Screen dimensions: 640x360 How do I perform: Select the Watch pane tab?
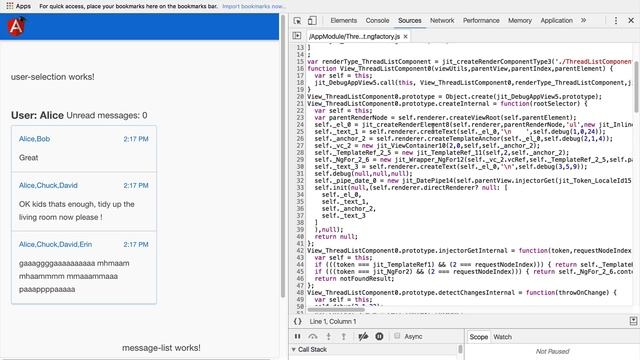pos(502,337)
